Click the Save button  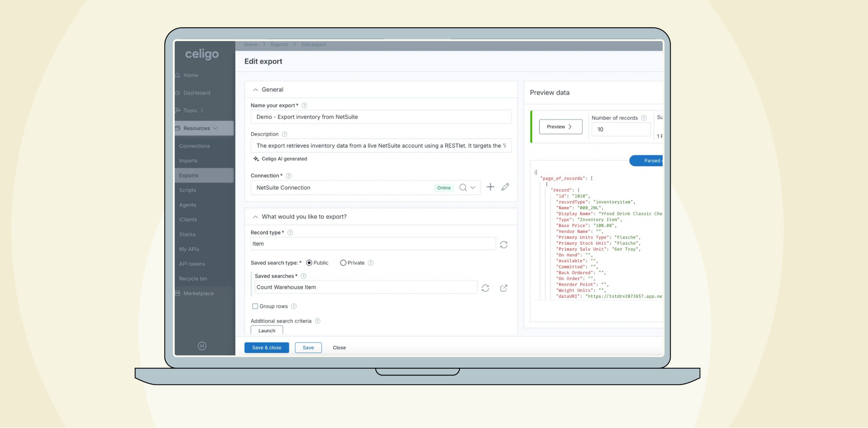[x=308, y=348]
